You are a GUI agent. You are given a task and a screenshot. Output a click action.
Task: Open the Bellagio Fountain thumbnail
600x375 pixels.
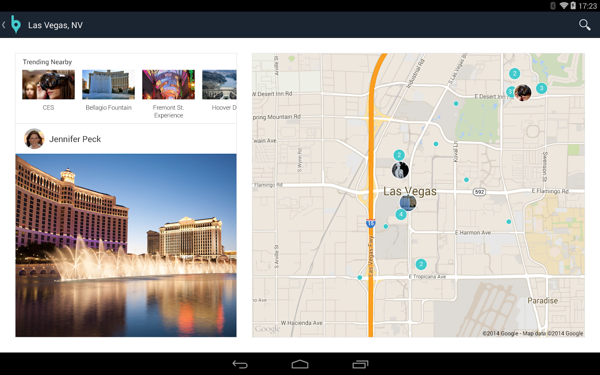pyautogui.click(x=108, y=85)
